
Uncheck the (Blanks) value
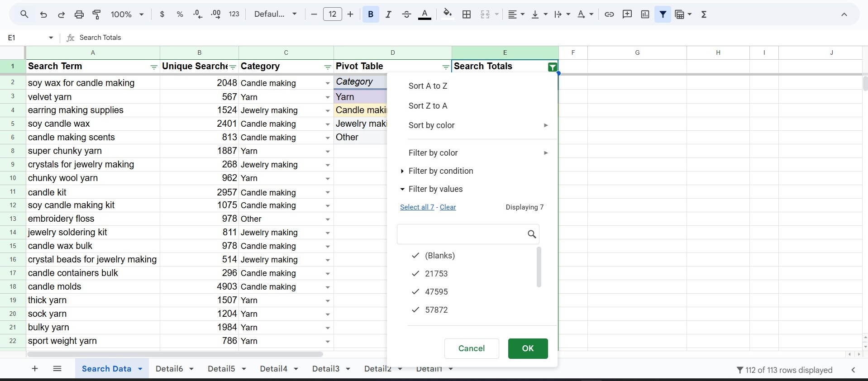[415, 256]
